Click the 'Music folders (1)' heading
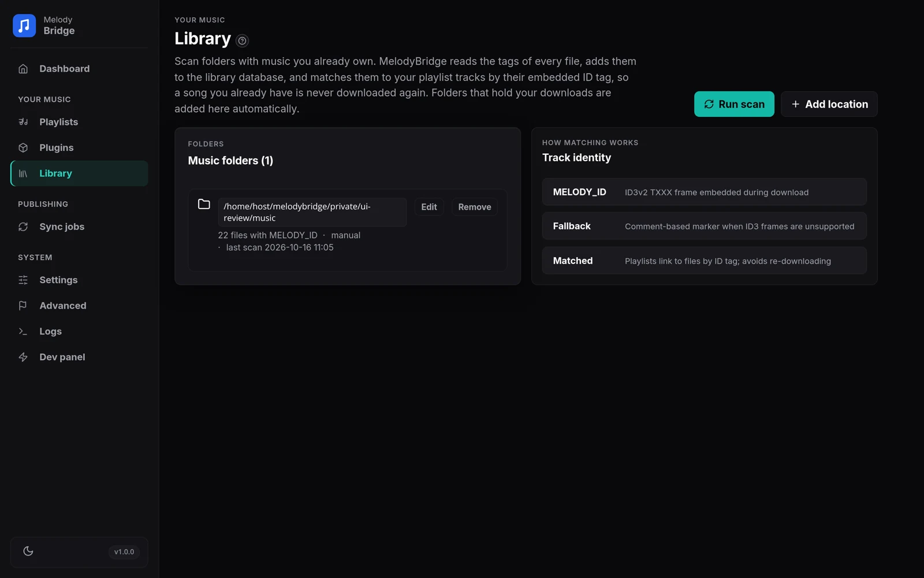This screenshot has width=924, height=578. [x=230, y=161]
